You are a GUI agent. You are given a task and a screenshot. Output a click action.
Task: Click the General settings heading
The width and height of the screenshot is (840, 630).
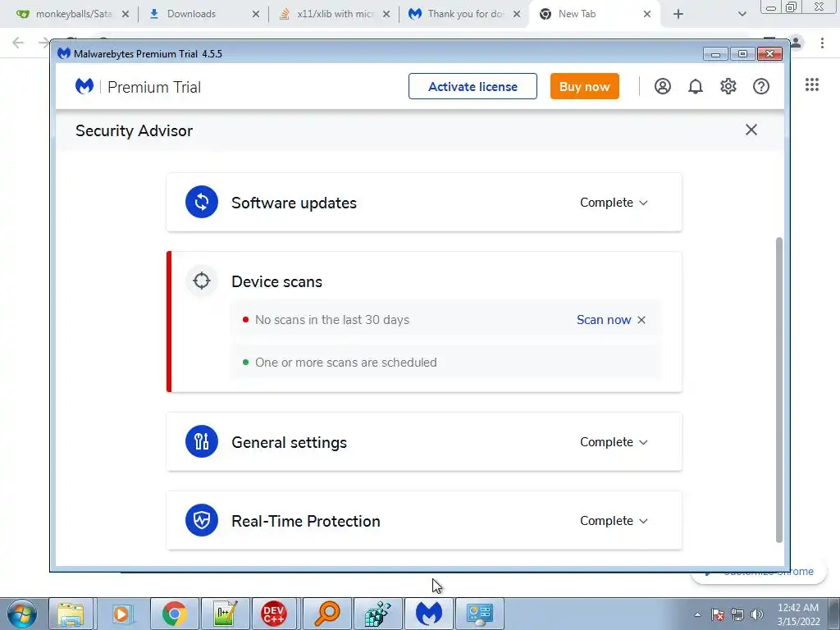[x=290, y=442]
